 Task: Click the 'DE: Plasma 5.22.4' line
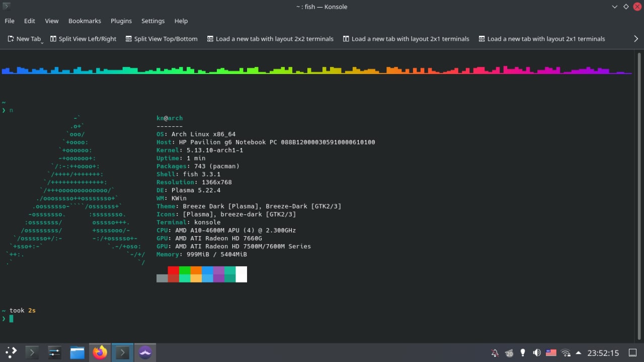point(189,190)
